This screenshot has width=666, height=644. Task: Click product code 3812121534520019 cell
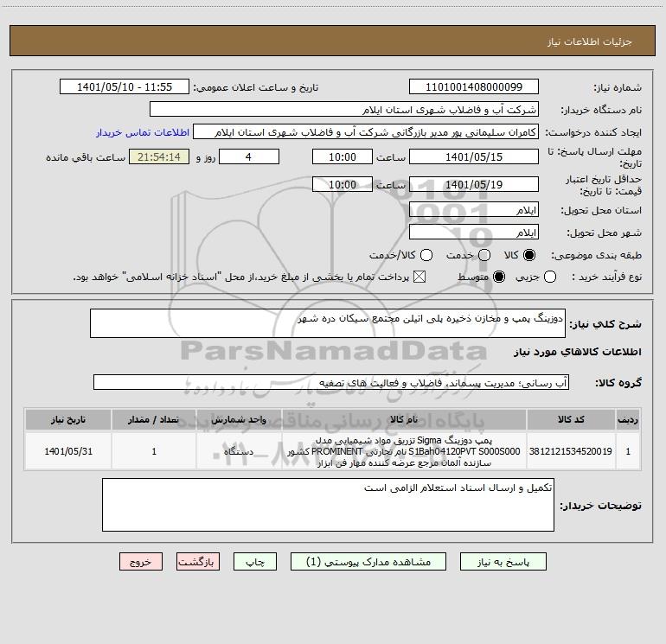(571, 451)
